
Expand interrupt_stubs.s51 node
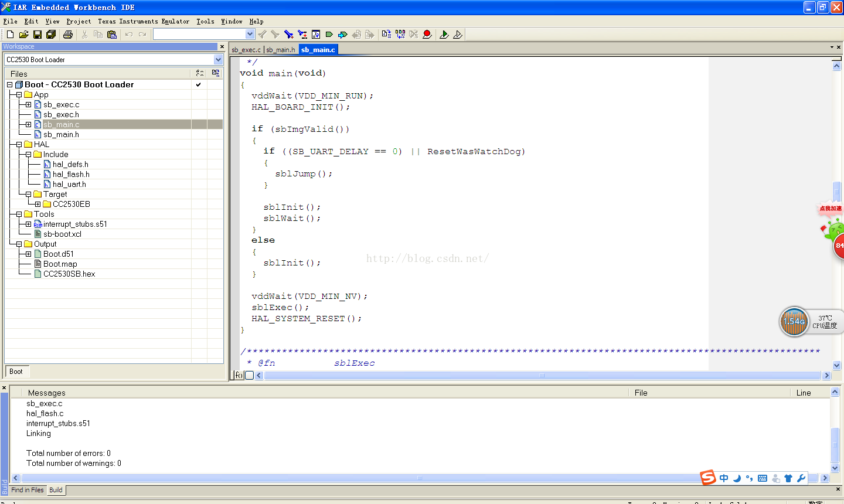tap(28, 224)
